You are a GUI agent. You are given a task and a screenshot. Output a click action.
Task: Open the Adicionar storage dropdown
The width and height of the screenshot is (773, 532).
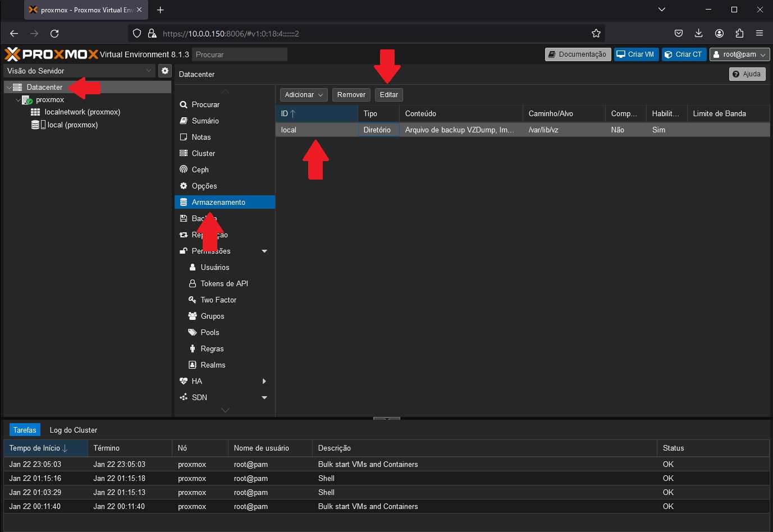pyautogui.click(x=304, y=95)
